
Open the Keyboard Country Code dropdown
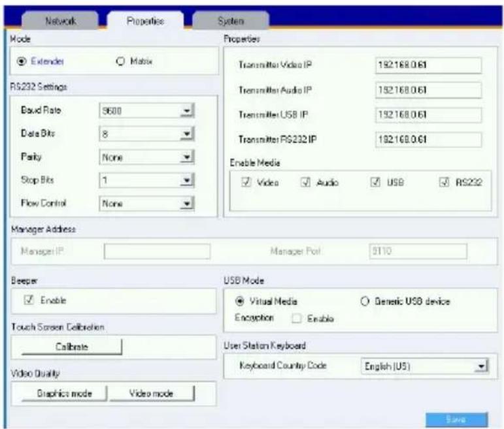point(425,366)
